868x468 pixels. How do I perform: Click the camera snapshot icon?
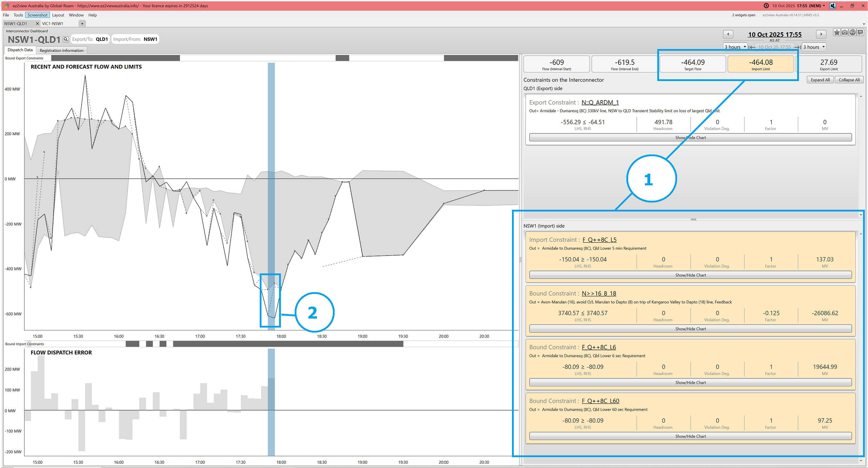844,33
